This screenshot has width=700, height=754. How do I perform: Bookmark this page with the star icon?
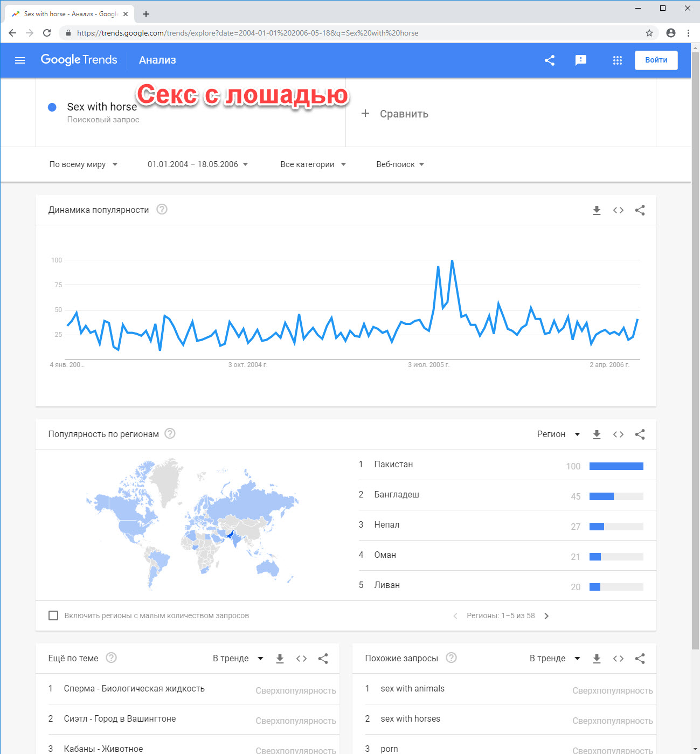coord(649,33)
